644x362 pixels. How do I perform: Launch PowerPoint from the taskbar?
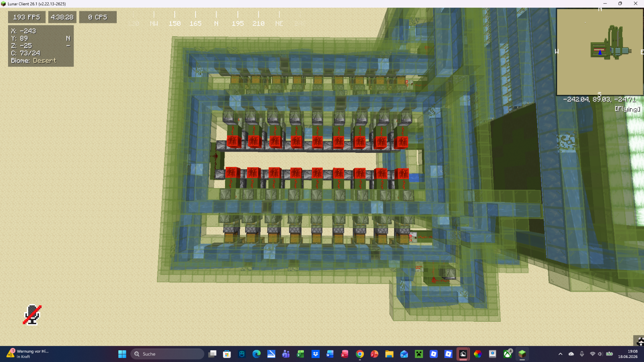374,354
